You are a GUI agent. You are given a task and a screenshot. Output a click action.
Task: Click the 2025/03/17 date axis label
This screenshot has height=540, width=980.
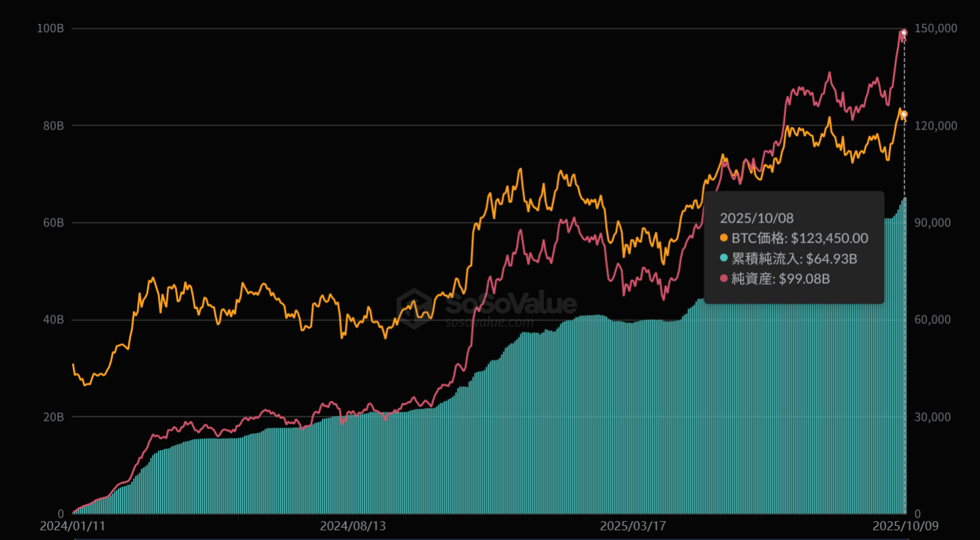632,526
